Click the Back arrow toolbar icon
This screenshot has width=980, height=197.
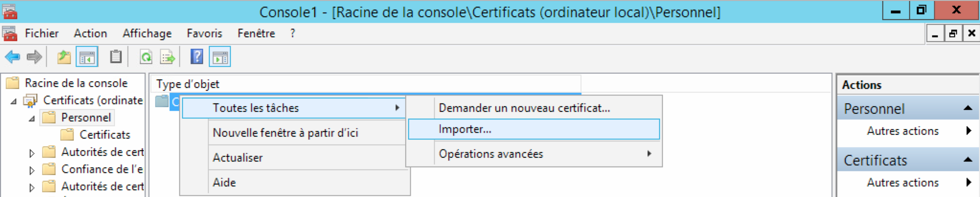pos(12,57)
